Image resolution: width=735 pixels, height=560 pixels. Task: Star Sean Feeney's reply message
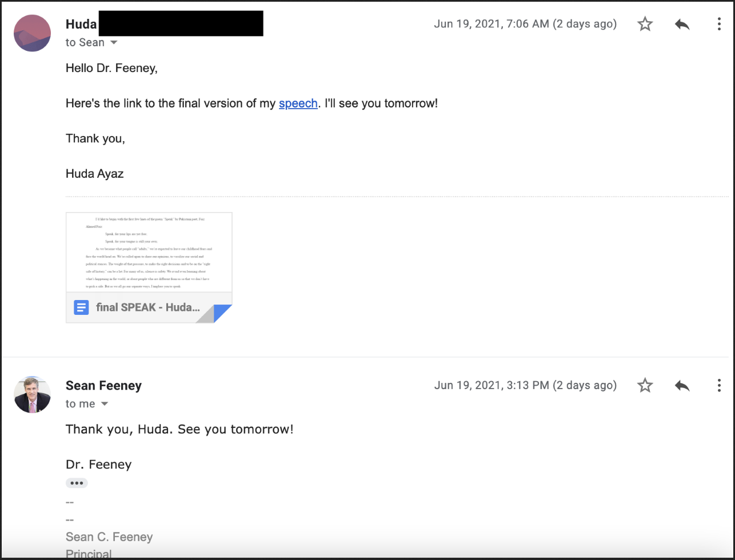645,386
